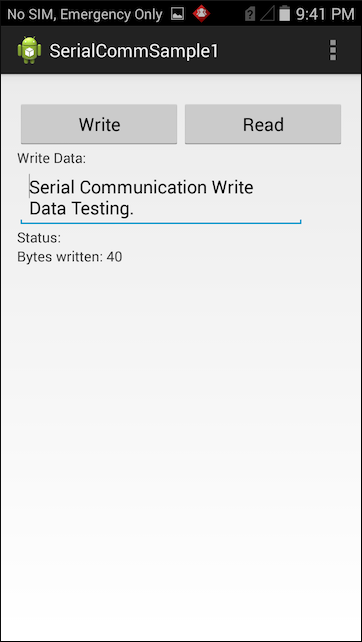Tap the picture notification icon in status bar
The width and height of the screenshot is (362, 642).
click(177, 14)
